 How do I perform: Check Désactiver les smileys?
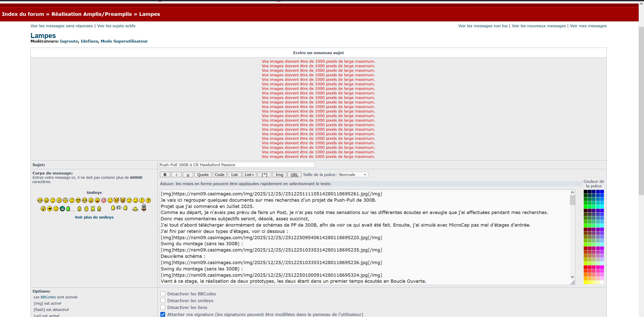pyautogui.click(x=163, y=301)
